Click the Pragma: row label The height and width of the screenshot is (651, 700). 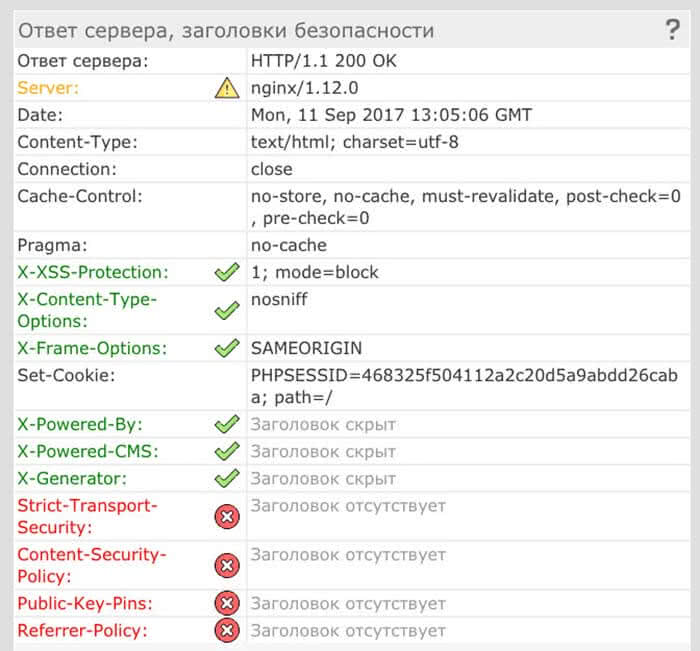(x=52, y=245)
